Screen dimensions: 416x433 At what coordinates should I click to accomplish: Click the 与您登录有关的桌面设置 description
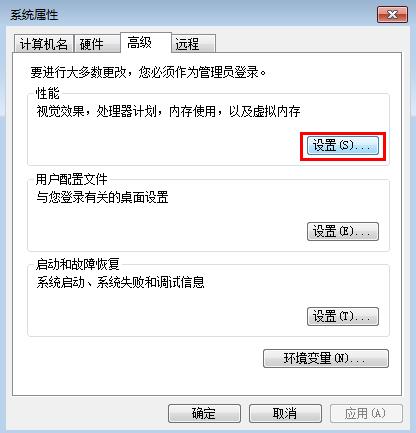(x=102, y=197)
